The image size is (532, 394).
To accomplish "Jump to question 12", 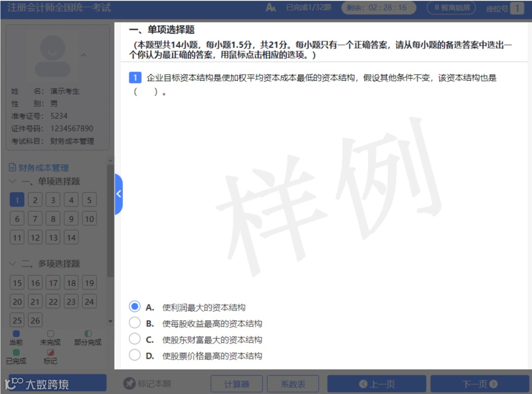I will [x=35, y=237].
